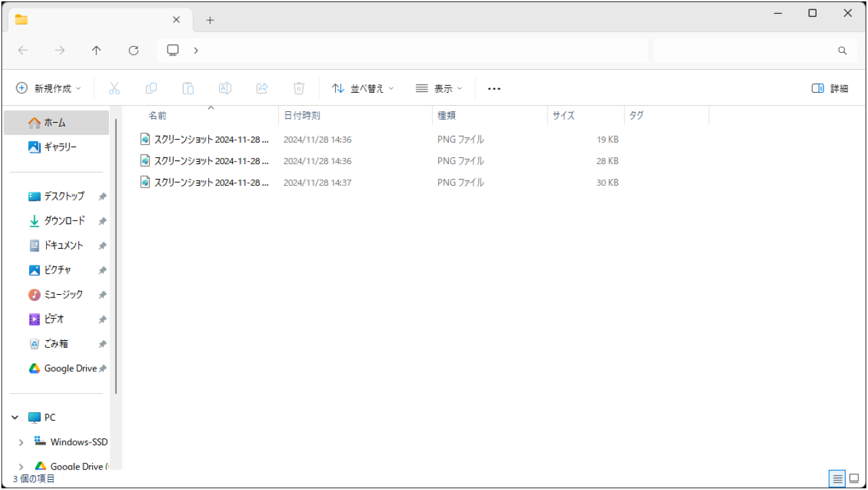Screen dimensions: 868x490
Task: Click the 3 個の項目 status text
Action: point(34,478)
